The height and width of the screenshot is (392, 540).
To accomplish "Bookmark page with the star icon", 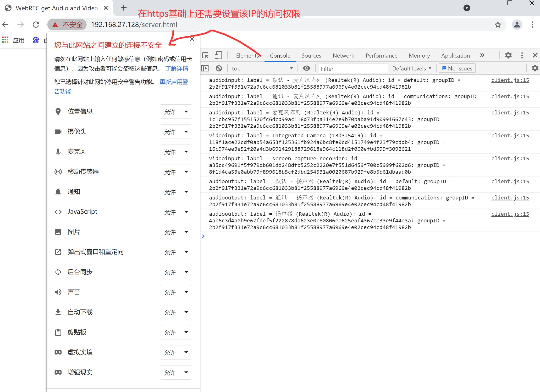I will pos(498,25).
